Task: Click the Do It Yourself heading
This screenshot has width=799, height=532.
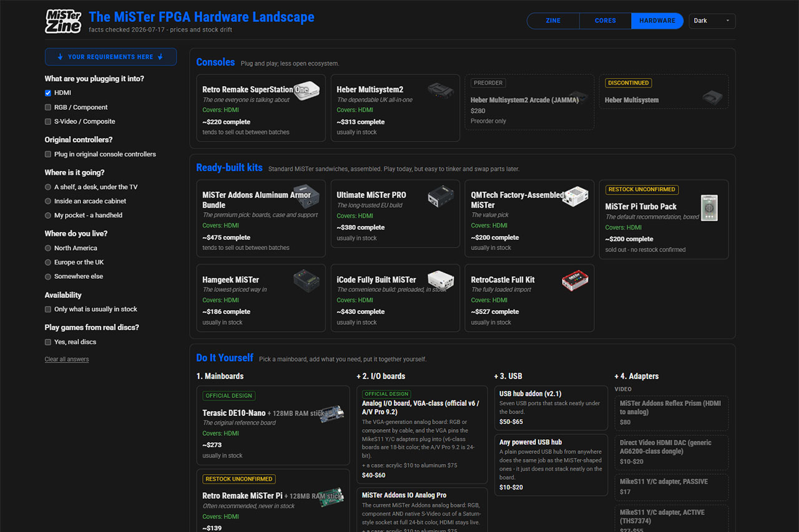Action: point(225,358)
